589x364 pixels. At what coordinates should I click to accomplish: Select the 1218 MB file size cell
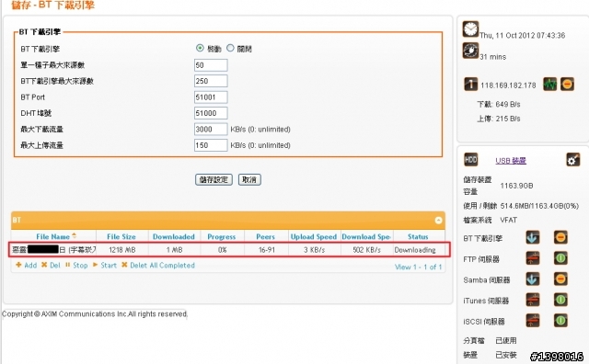pyautogui.click(x=122, y=250)
